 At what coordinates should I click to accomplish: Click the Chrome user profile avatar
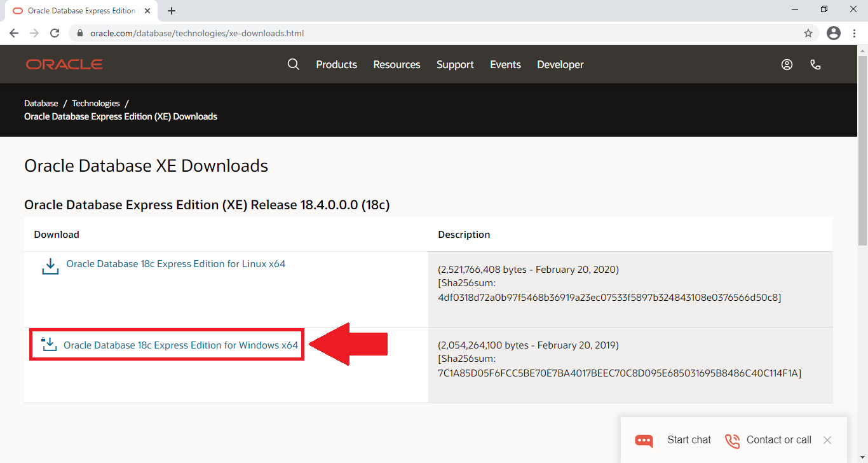click(834, 33)
